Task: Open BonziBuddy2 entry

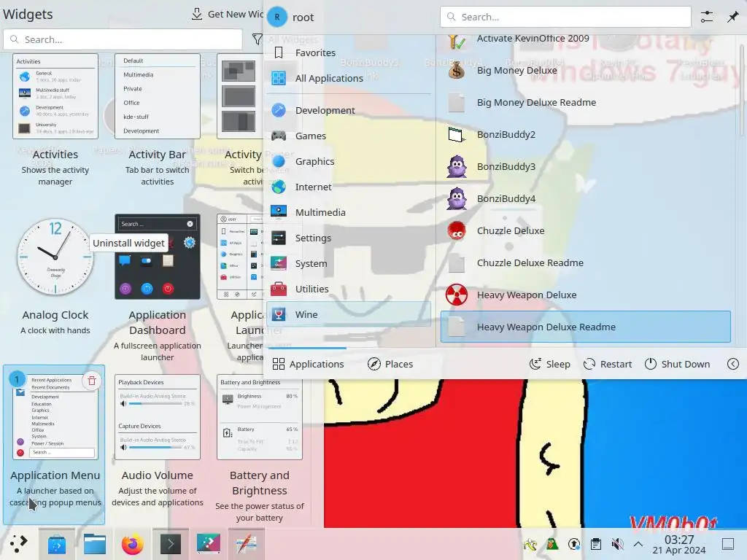Action: coord(585,135)
